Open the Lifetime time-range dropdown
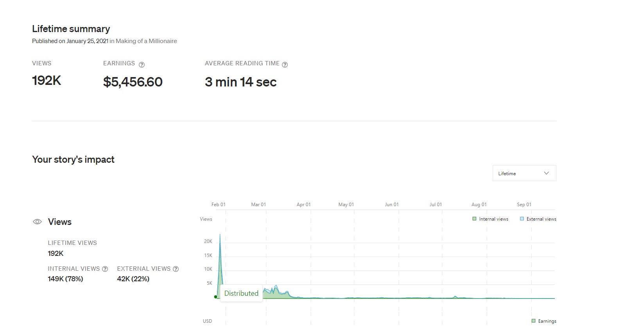Image resolution: width=644 pixels, height=329 pixels. (524, 173)
